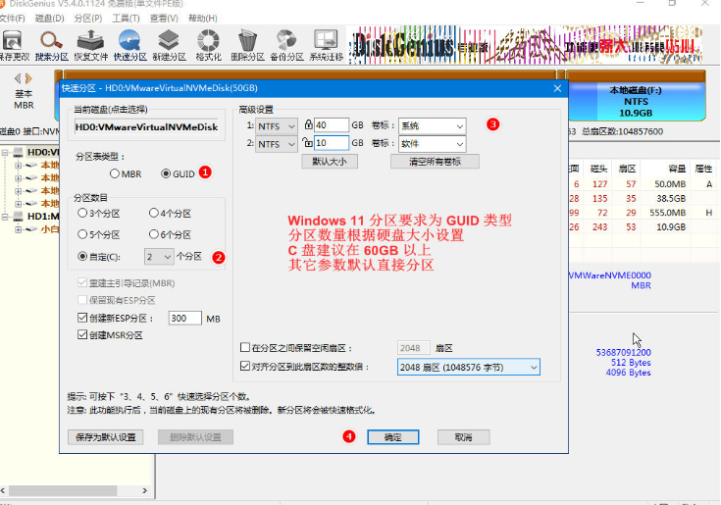This screenshot has width=721, height=505.
Task: Click the 快速分区 (Quick Partition) toolbar icon
Action: [131, 41]
